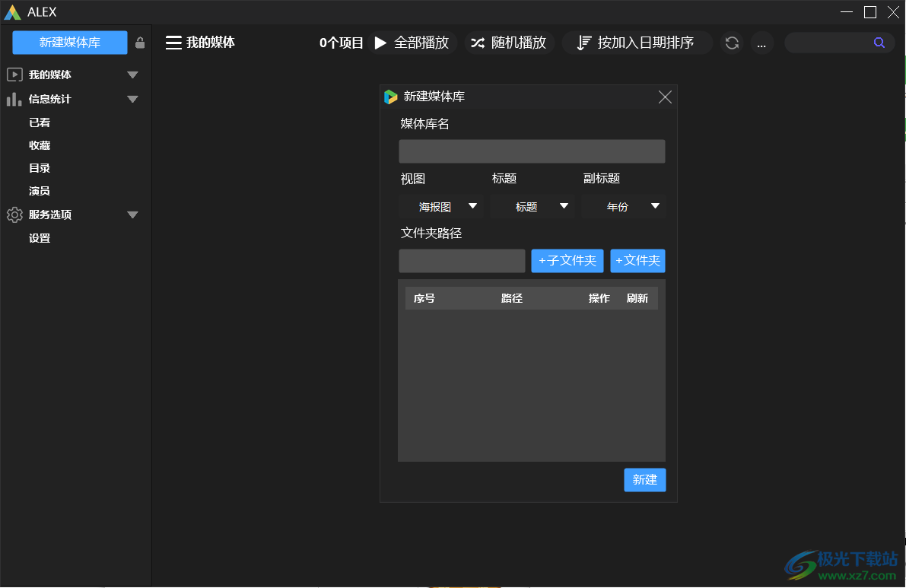Open 演员 from the sidebar
The width and height of the screenshot is (906, 588).
[39, 190]
